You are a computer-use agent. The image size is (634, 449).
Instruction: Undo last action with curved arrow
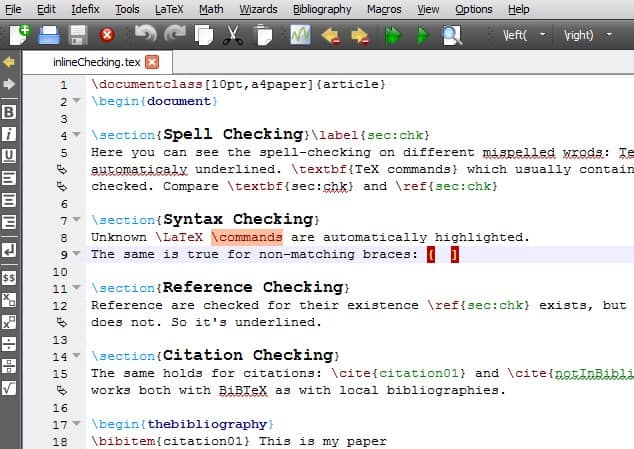[146, 34]
